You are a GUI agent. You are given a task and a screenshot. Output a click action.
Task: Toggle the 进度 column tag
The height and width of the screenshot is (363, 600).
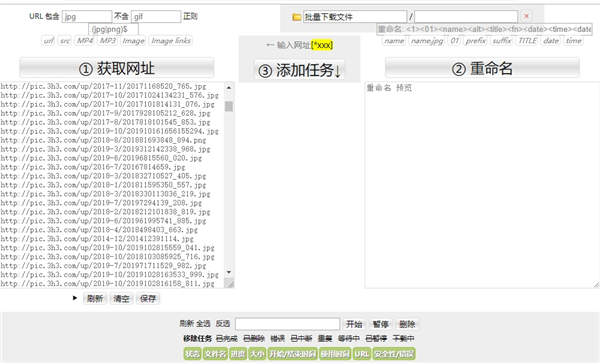pos(238,354)
